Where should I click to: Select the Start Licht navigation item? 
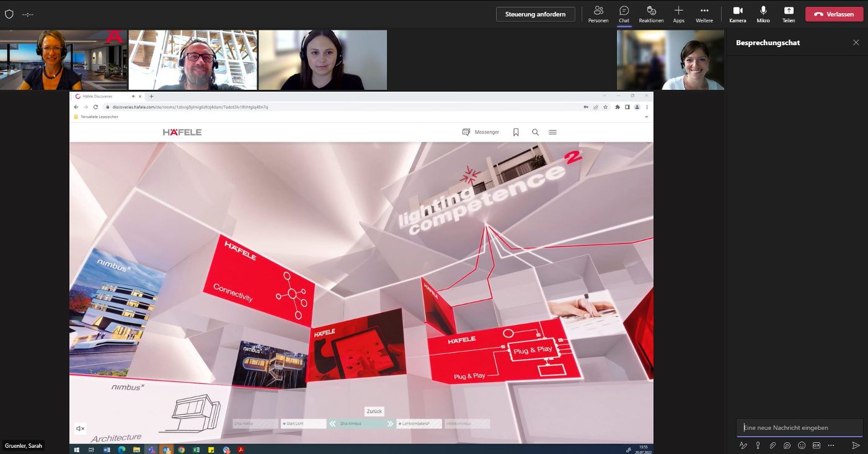[303, 424]
